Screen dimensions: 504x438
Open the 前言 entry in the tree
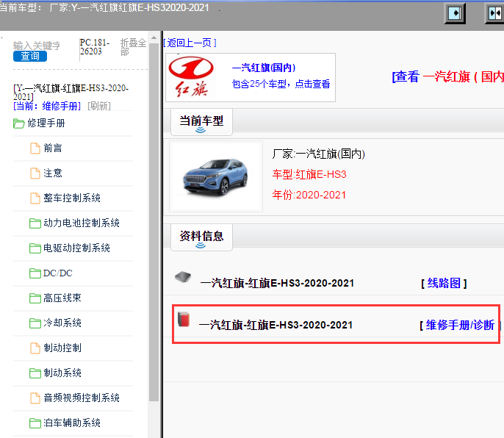[53, 148]
